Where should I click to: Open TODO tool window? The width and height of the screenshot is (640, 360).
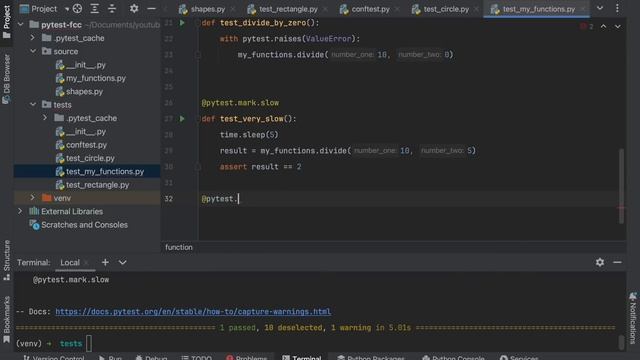click(196, 358)
